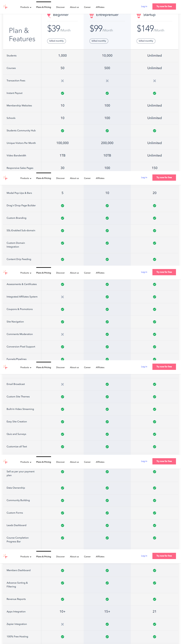Click the 'Integrated Affiliates System' feature label
The image size is (181, 644).
(x=22, y=297)
